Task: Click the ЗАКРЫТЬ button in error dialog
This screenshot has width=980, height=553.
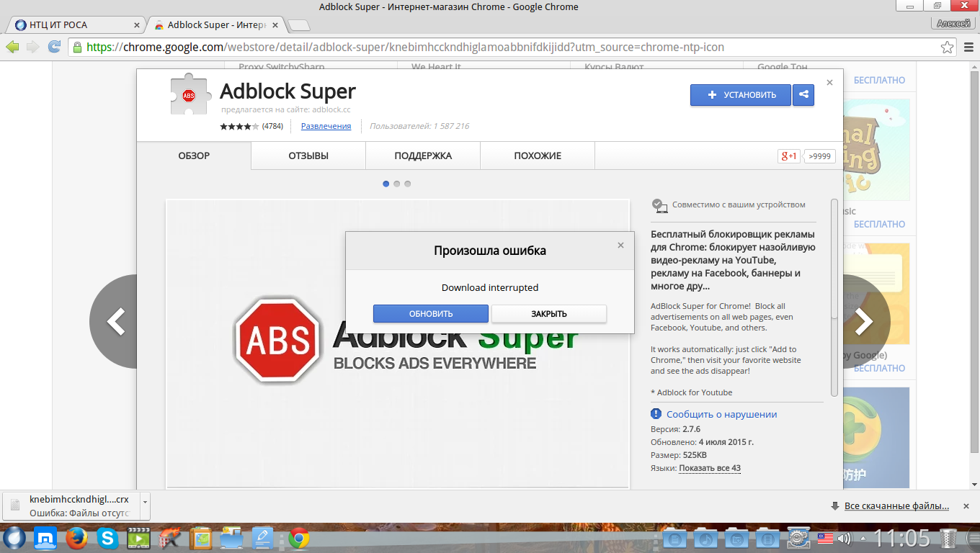Action: click(x=549, y=313)
